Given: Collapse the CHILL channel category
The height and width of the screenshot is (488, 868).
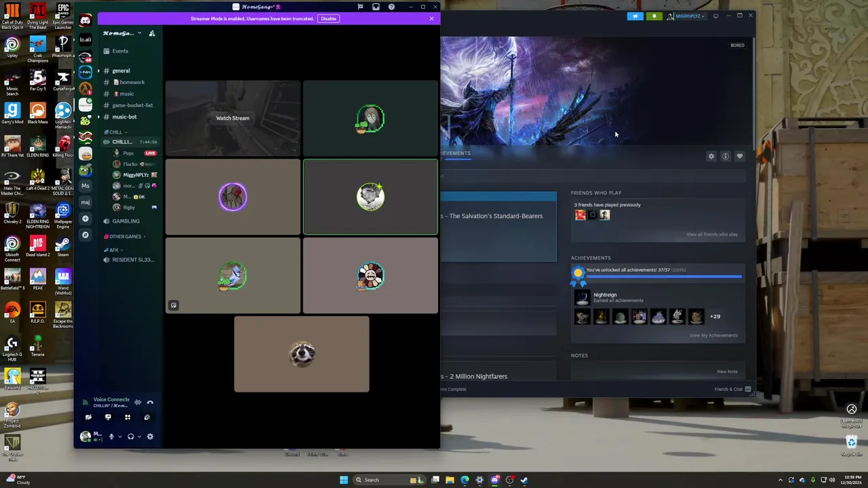Looking at the screenshot, I should (x=115, y=132).
